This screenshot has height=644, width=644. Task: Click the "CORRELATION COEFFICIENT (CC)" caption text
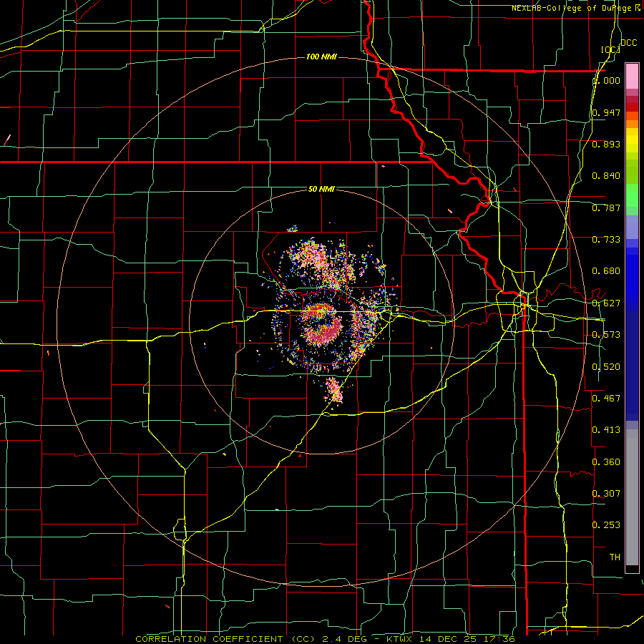[x=225, y=639]
